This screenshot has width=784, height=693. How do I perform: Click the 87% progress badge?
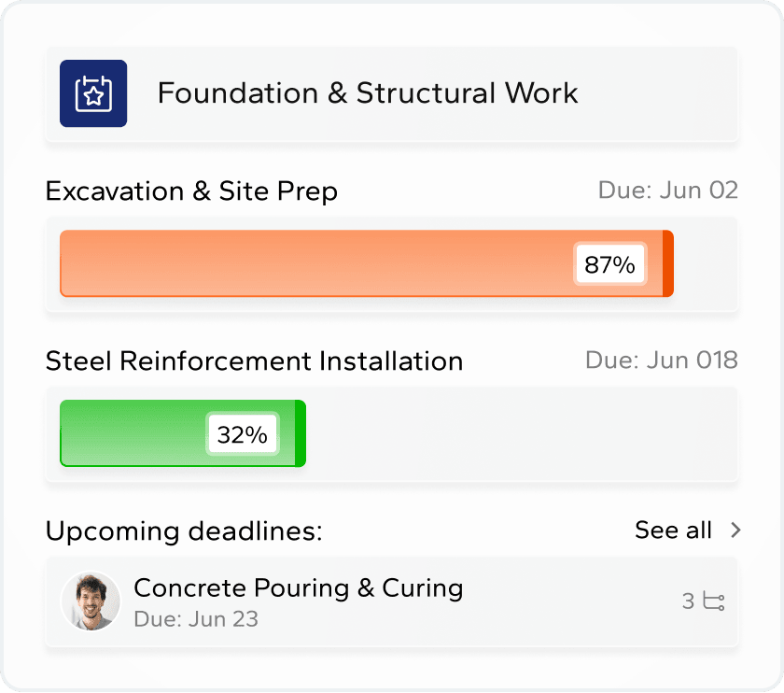point(609,264)
